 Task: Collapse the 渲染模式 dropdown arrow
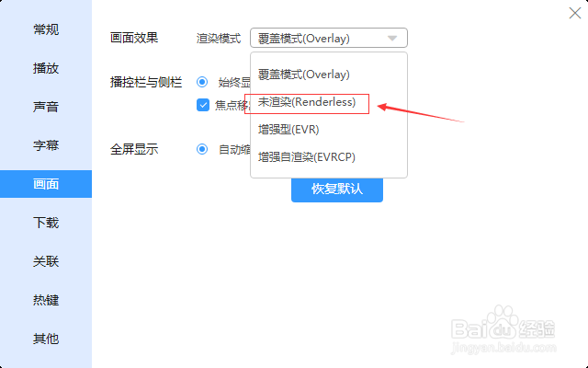point(392,39)
